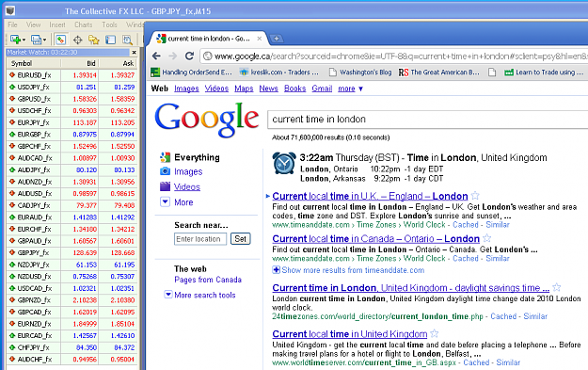The height and width of the screenshot is (370, 588).
Task: Open MetaTrader View menu
Action: pos(33,24)
